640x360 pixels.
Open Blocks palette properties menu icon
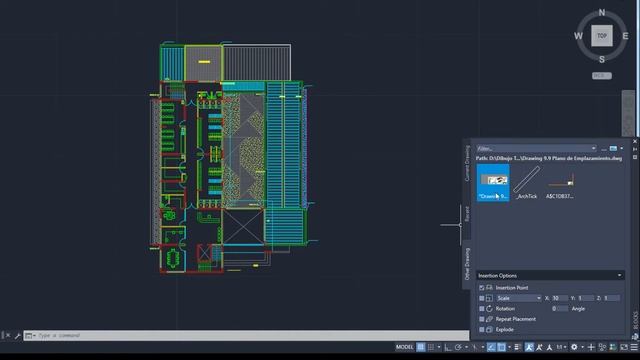point(635,157)
